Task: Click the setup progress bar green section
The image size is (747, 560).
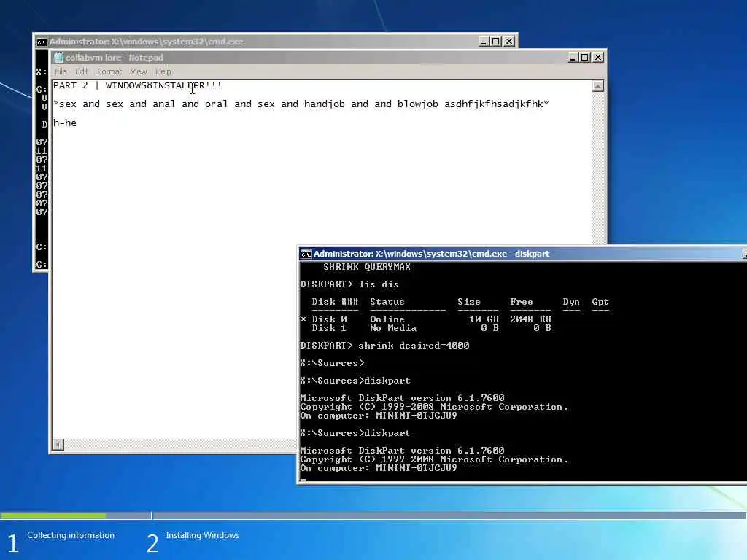Action: (x=53, y=516)
